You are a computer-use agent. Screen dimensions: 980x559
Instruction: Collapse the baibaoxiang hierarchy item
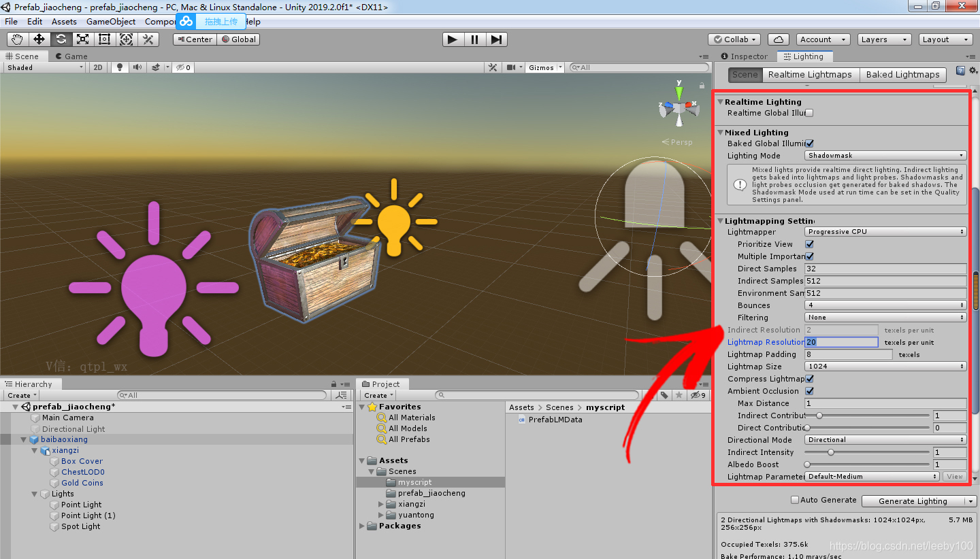pyautogui.click(x=24, y=440)
